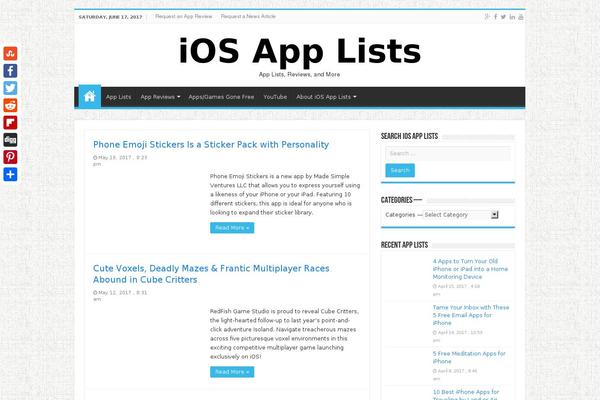Click the Recent App Lists heading

pos(404,245)
